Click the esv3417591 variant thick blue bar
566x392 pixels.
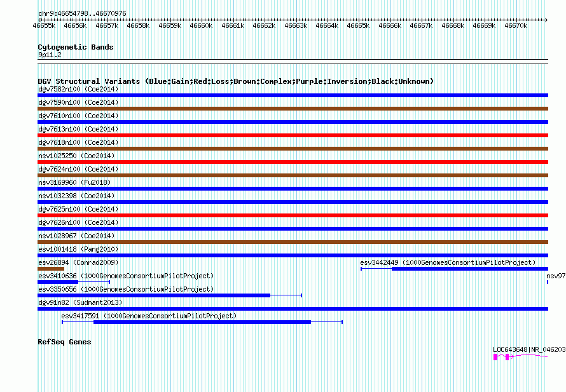202,322
